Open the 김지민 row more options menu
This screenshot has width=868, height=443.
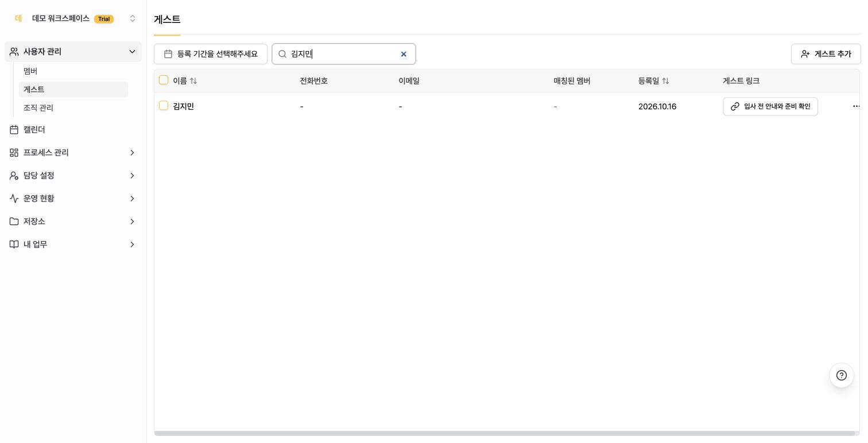coord(856,107)
